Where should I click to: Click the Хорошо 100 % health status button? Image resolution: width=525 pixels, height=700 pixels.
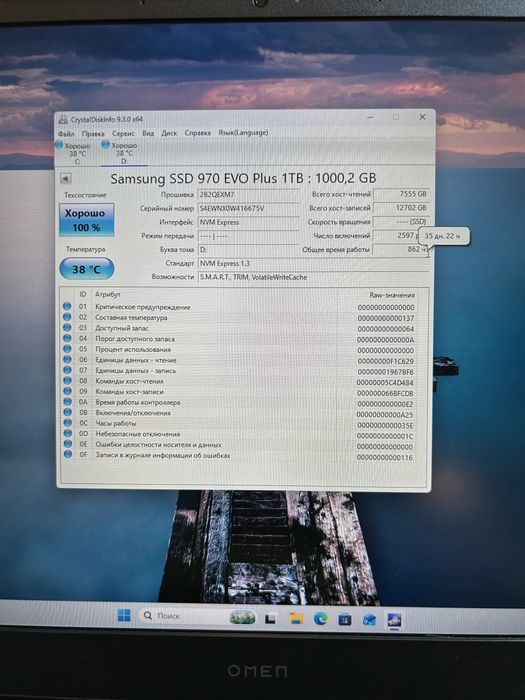tap(87, 220)
